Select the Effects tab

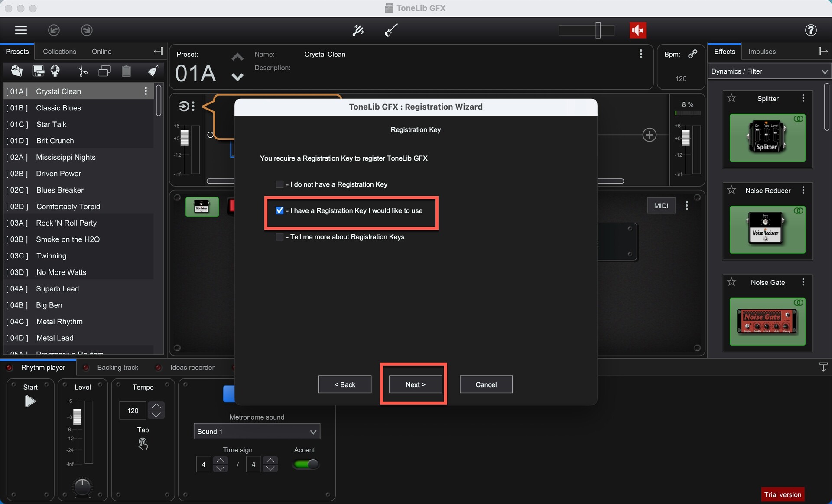pyautogui.click(x=725, y=52)
